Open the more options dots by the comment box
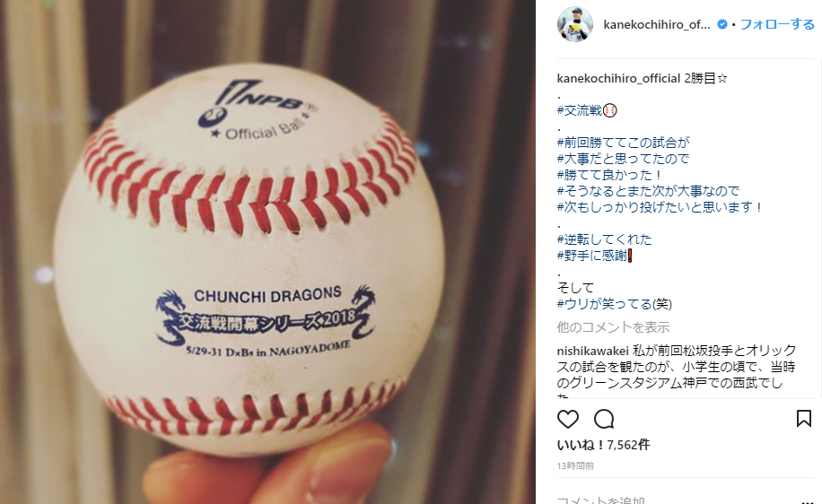Viewport: 822px width, 504px height. 807,501
